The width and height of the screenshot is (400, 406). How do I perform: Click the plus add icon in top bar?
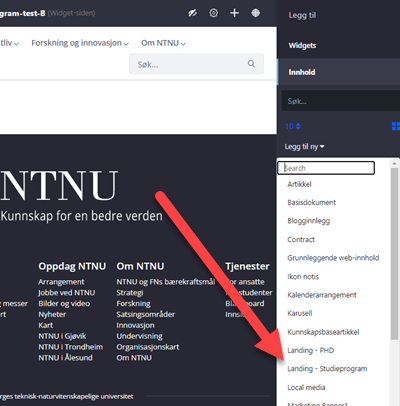pos(234,13)
